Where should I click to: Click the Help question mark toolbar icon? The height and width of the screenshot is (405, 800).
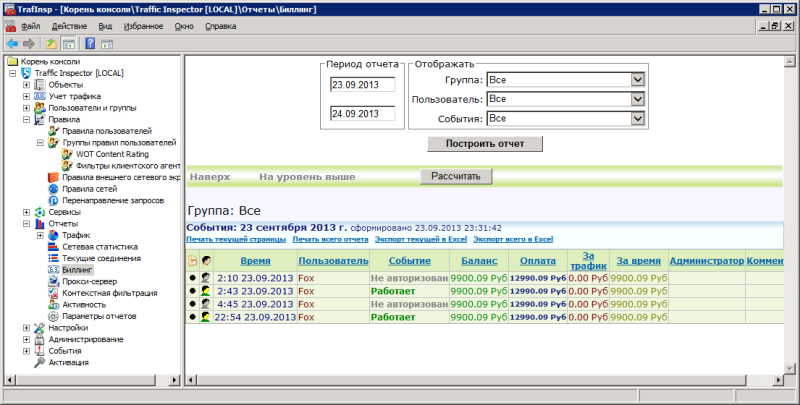coord(90,44)
